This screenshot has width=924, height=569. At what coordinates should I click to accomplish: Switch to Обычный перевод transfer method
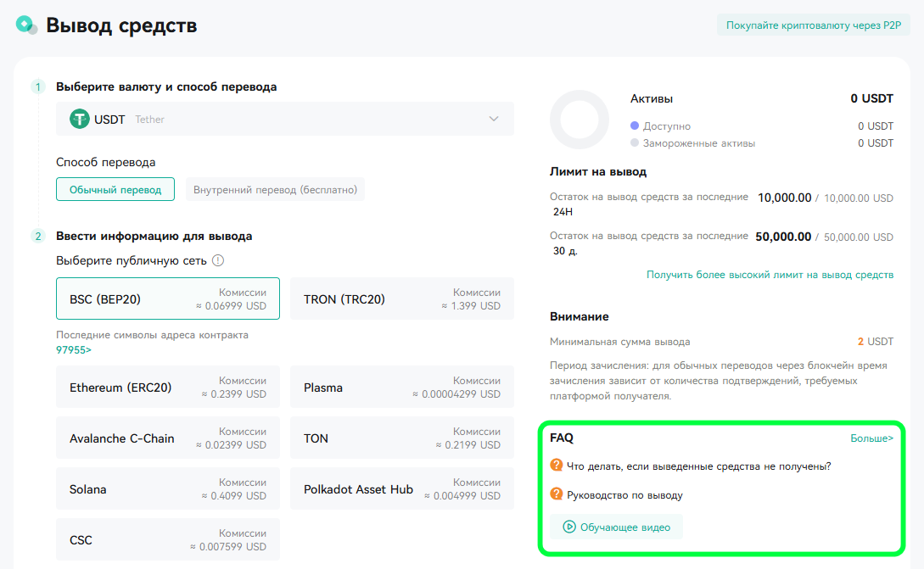pos(115,189)
